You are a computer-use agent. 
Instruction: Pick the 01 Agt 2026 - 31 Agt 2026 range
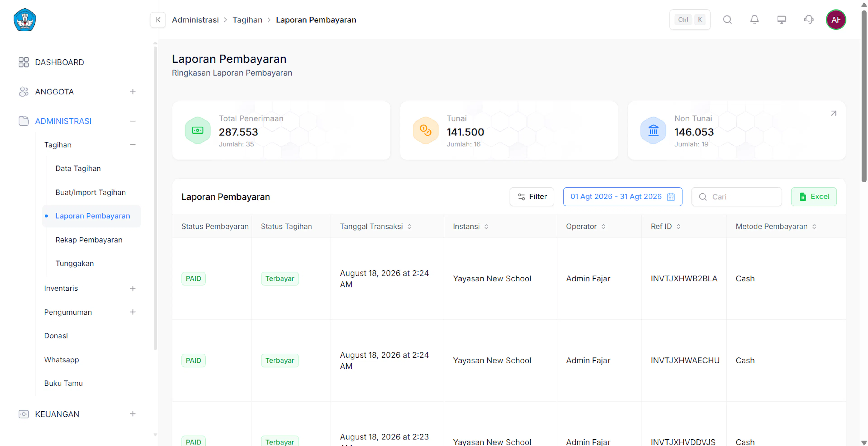click(x=622, y=197)
